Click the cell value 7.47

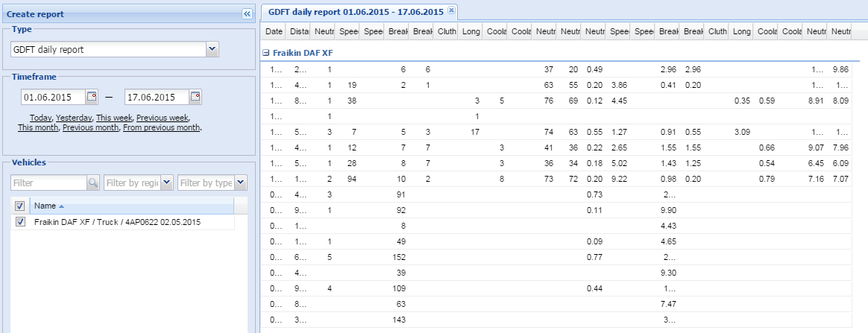[x=669, y=304]
